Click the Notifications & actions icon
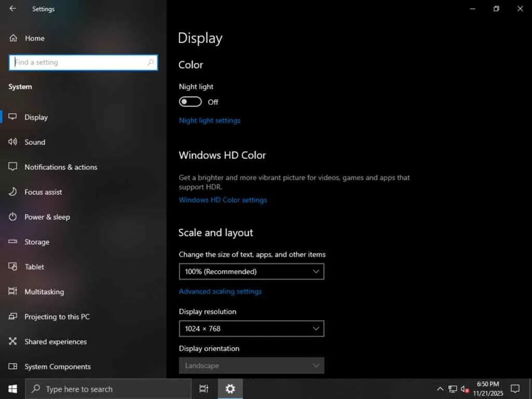 [x=12, y=167]
